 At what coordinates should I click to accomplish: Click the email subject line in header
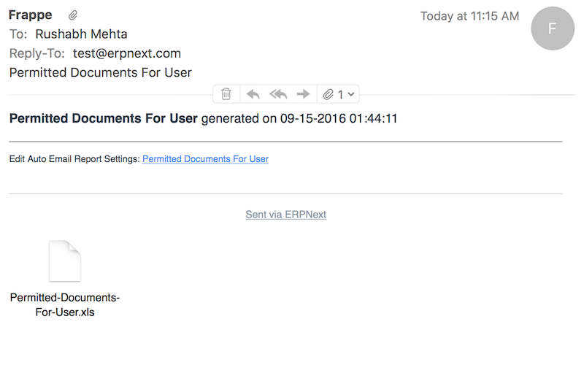100,72
